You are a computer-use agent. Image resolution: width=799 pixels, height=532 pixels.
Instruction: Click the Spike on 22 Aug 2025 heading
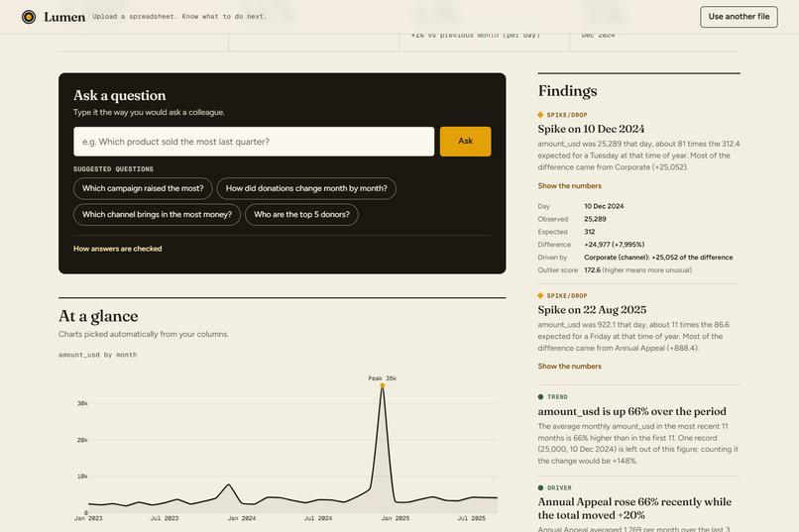pos(592,309)
